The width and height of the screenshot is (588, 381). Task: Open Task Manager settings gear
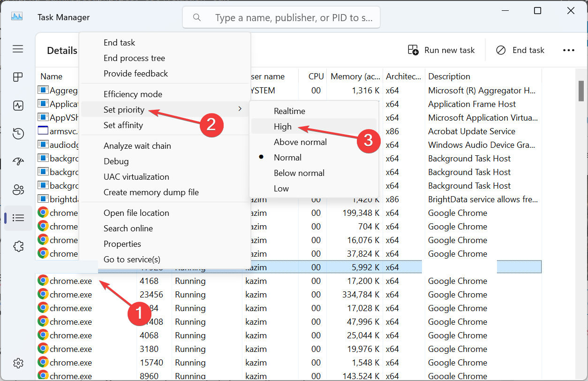click(18, 363)
